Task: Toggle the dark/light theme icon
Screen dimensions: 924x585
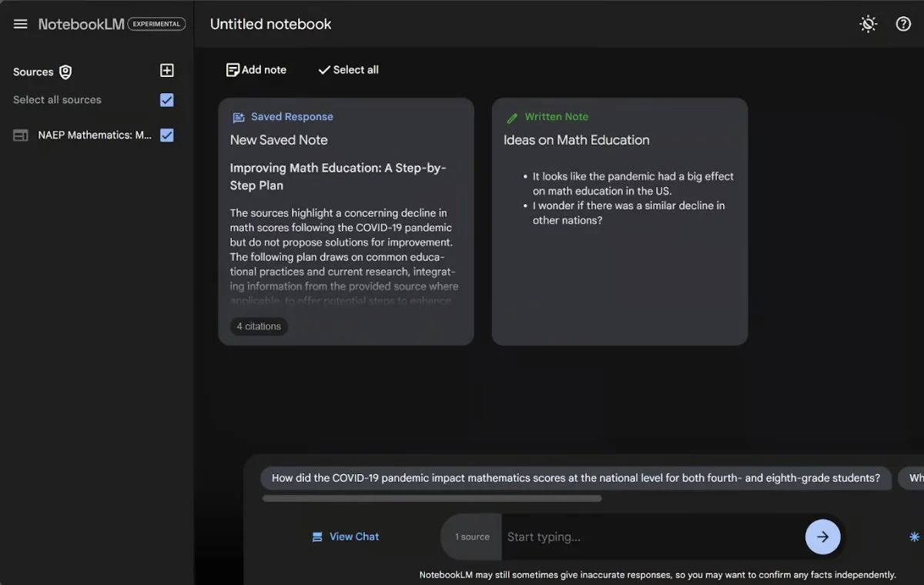Action: pos(868,24)
